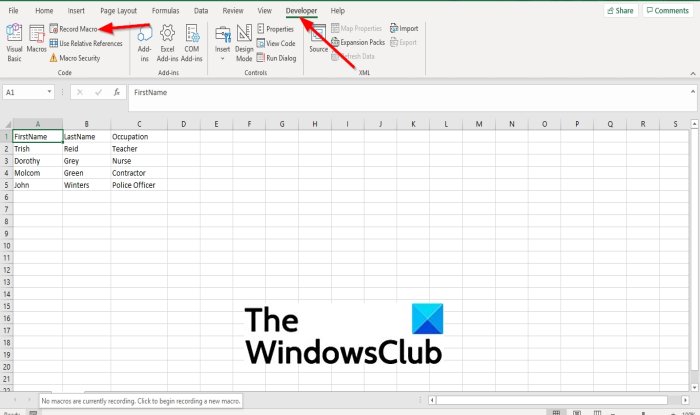Select the cell containing Grey
This screenshot has height=415, width=700.
87,161
